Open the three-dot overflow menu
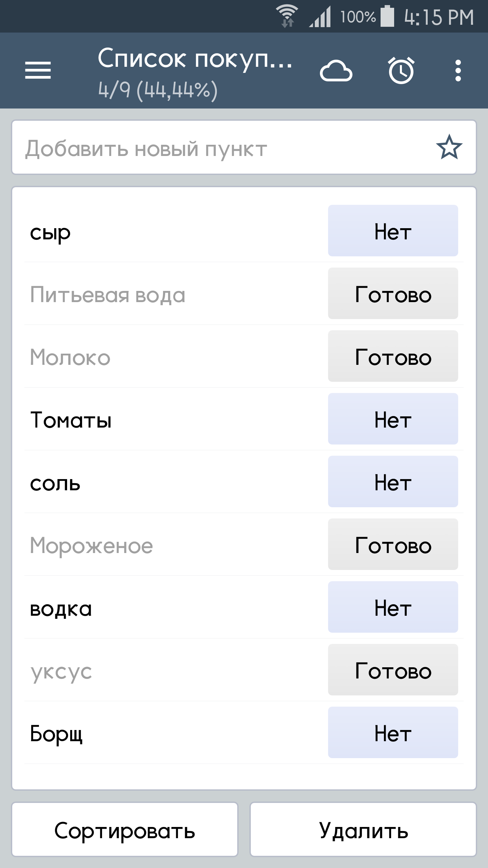Viewport: 488px width, 868px height. (458, 71)
